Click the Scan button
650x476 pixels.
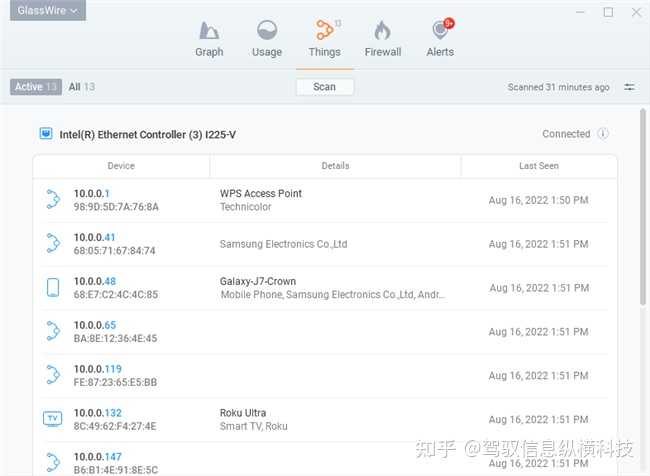[325, 87]
